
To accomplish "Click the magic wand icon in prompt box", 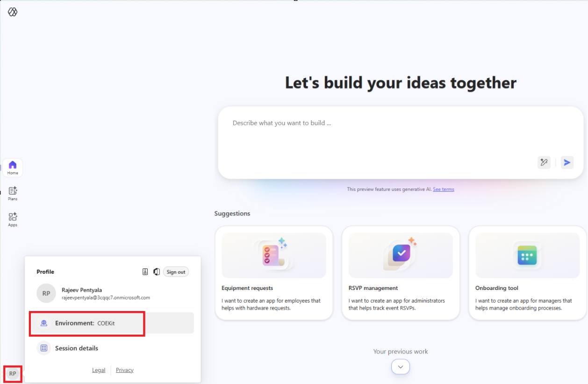I will (x=544, y=162).
